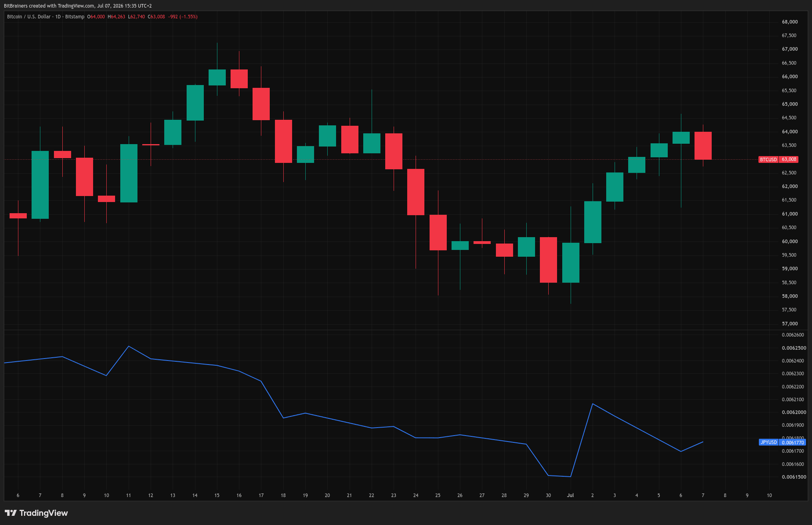Click the 66,000 price axis label
The image size is (812, 525).
point(790,77)
